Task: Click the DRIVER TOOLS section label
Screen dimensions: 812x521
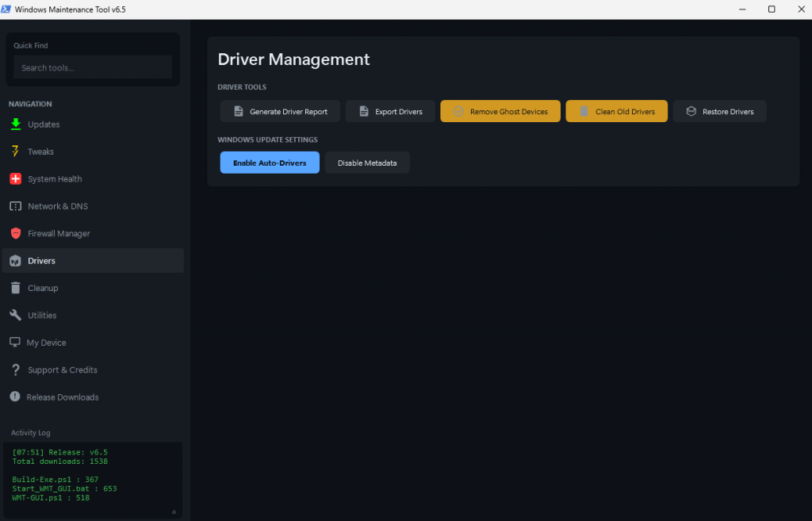Action: coord(242,87)
